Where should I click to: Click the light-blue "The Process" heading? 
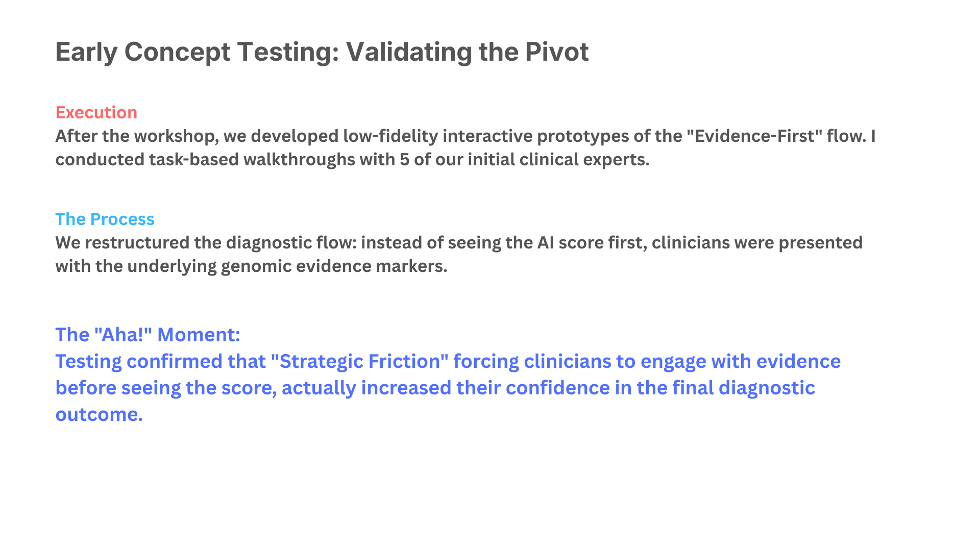pos(105,219)
